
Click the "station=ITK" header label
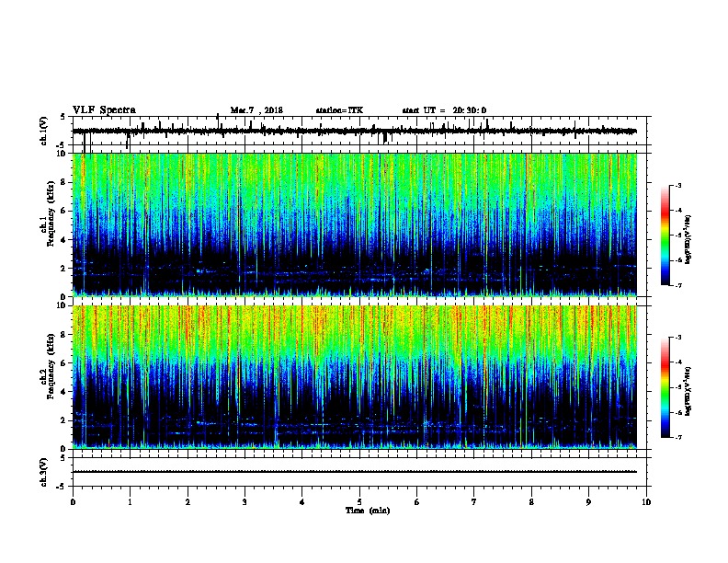339,110
